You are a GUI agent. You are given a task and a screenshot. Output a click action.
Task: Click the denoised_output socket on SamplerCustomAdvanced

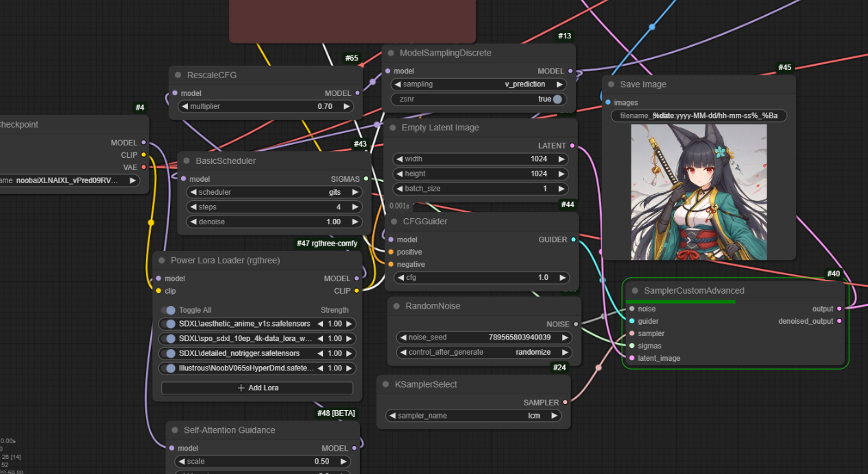click(839, 321)
